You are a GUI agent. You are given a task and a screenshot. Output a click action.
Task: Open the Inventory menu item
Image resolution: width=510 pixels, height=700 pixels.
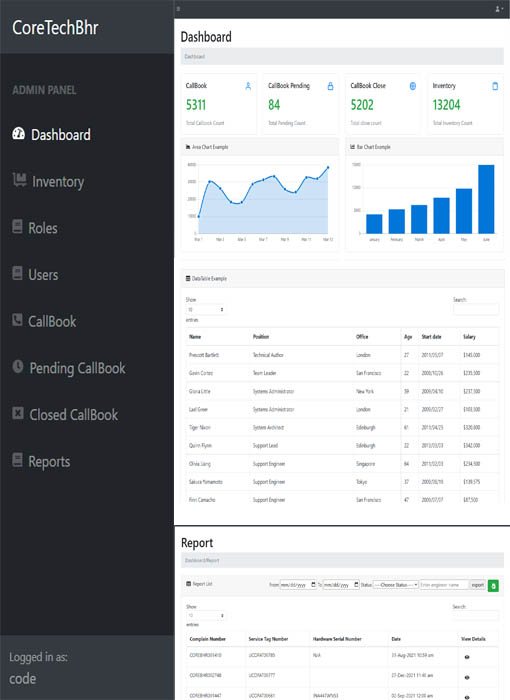[58, 181]
